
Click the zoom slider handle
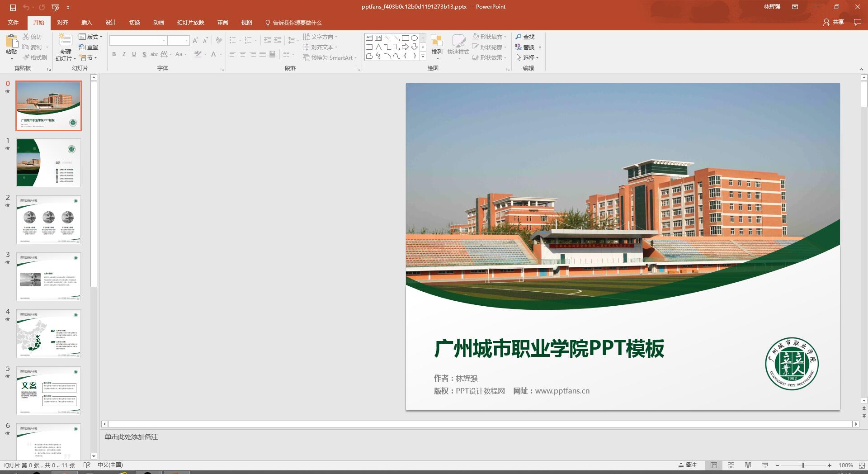[803, 465]
